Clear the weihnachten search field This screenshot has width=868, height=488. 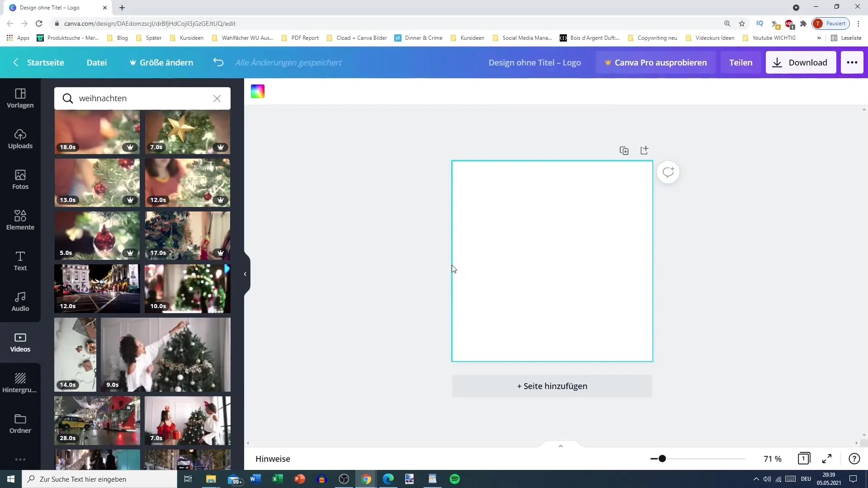[217, 99]
